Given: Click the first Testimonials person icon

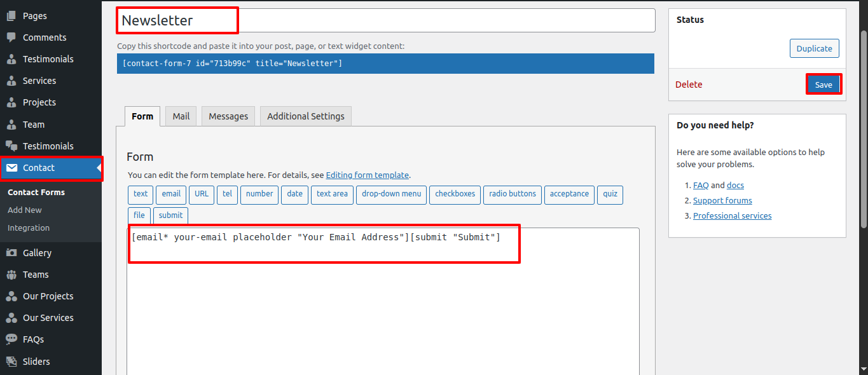Looking at the screenshot, I should (x=11, y=59).
